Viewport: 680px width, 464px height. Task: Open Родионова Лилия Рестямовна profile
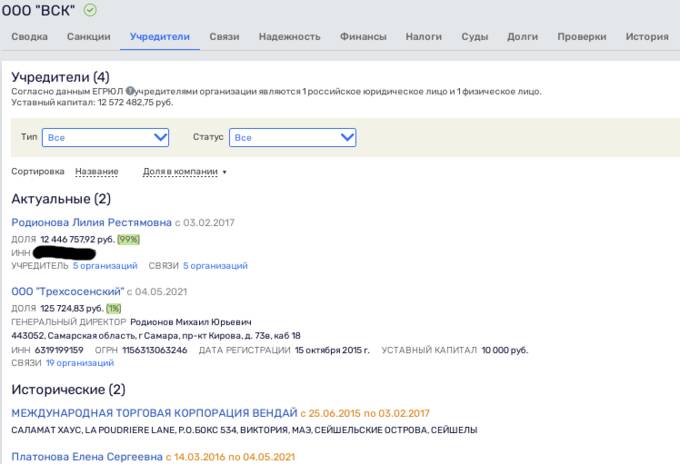point(91,222)
